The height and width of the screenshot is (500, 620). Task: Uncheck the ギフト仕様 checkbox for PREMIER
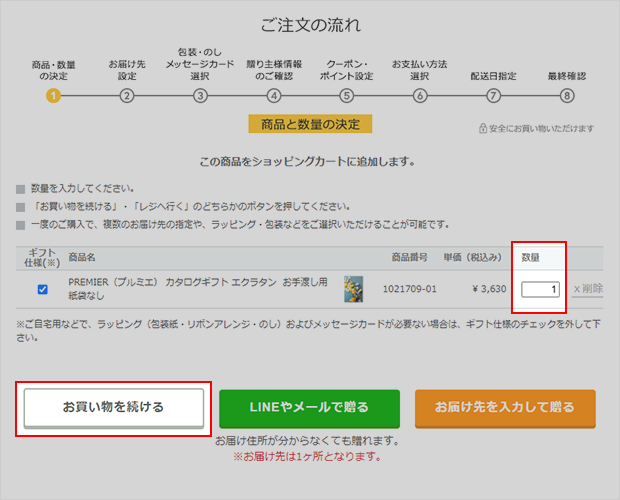(43, 289)
